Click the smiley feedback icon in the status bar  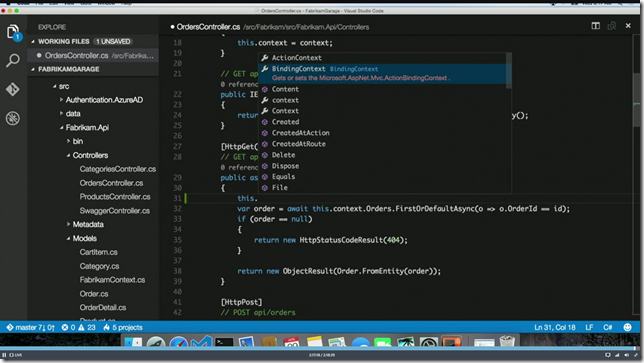point(627,327)
